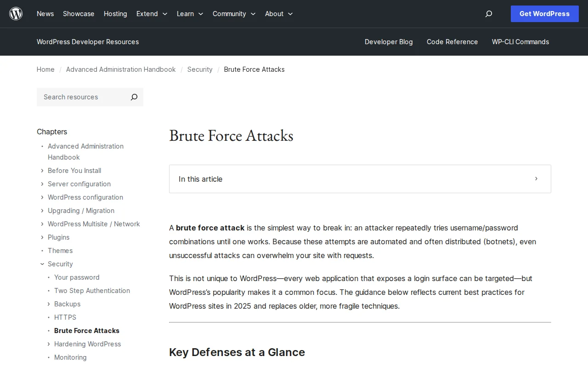Open the Two Step Authentication page
588x368 pixels.
pyautogui.click(x=92, y=291)
